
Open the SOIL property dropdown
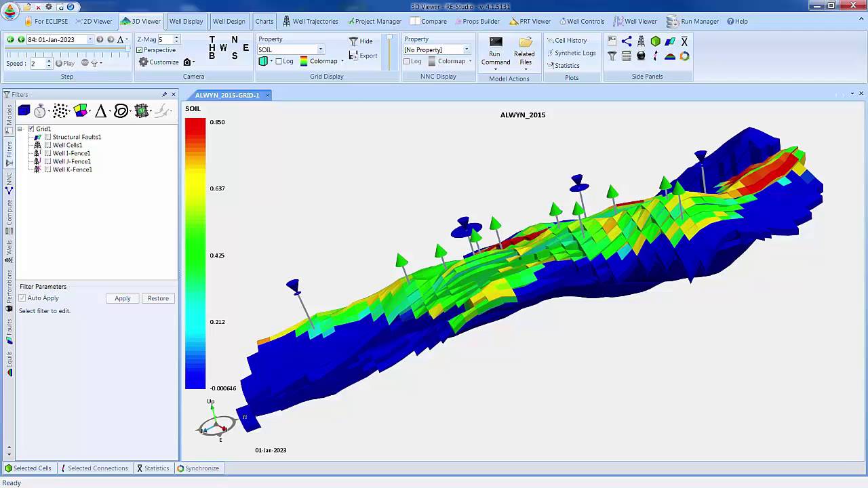(x=320, y=49)
